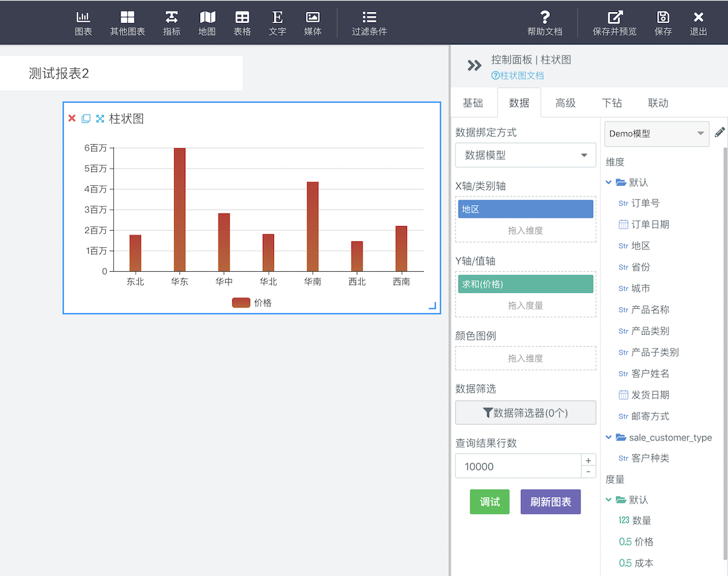This screenshot has height=576, width=728.
Task: Switch to the 数据 tab
Action: point(519,103)
